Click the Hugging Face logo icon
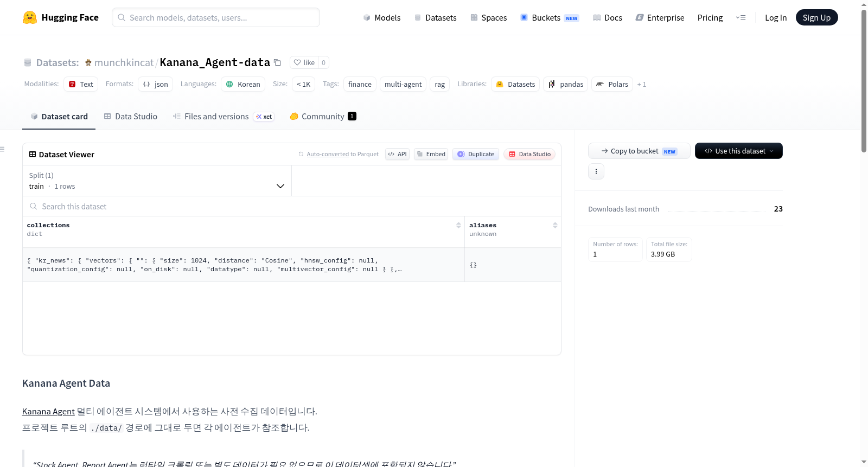Screen dimensions: 868x467 coord(30,17)
